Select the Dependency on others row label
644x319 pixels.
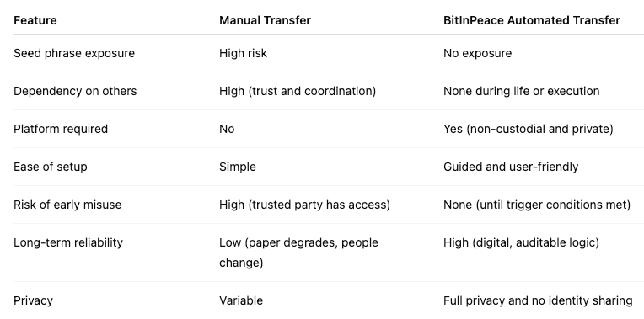coord(75,91)
